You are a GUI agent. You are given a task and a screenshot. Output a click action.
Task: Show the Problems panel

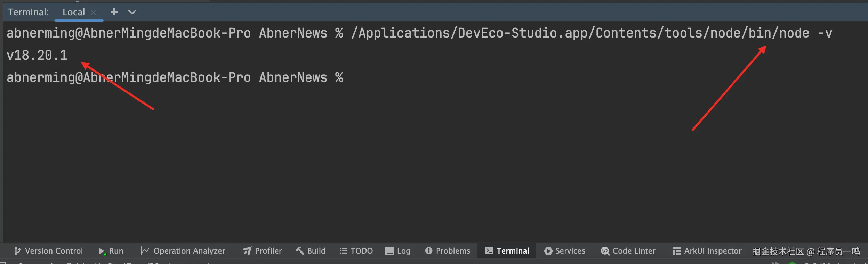[x=448, y=251]
